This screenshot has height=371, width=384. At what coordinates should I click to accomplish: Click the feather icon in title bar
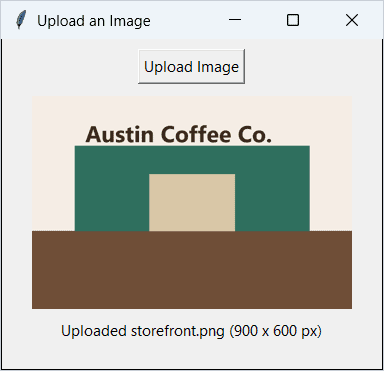[x=21, y=20]
